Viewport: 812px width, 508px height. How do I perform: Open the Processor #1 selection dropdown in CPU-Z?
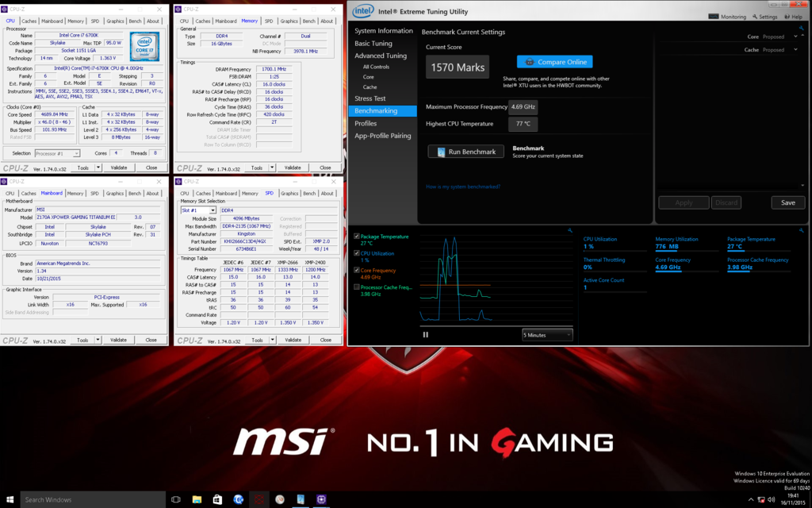coord(57,153)
